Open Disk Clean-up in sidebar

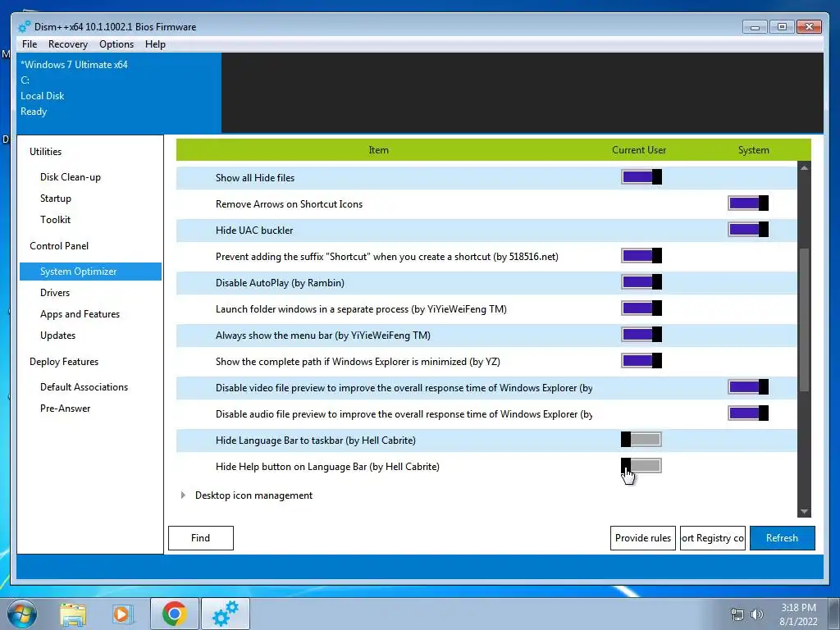[71, 177]
